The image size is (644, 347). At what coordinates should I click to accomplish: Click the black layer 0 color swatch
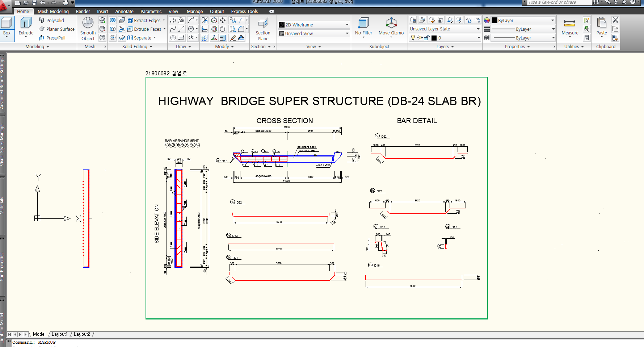click(434, 38)
